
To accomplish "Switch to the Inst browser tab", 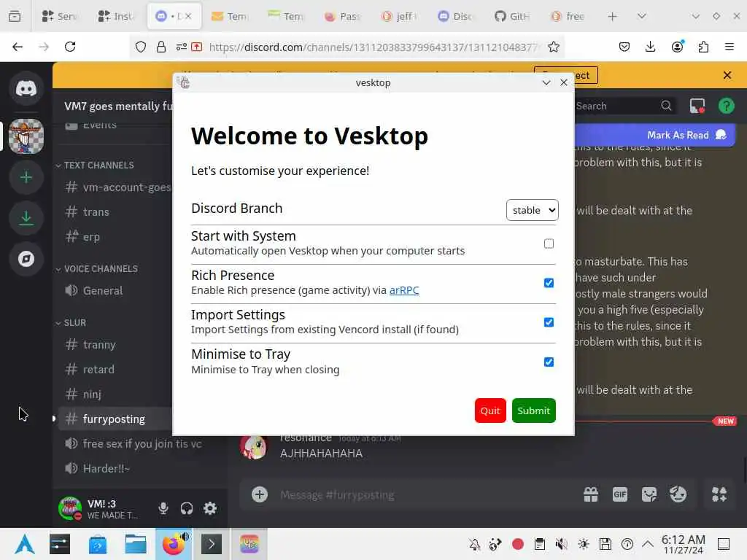I will [116, 16].
